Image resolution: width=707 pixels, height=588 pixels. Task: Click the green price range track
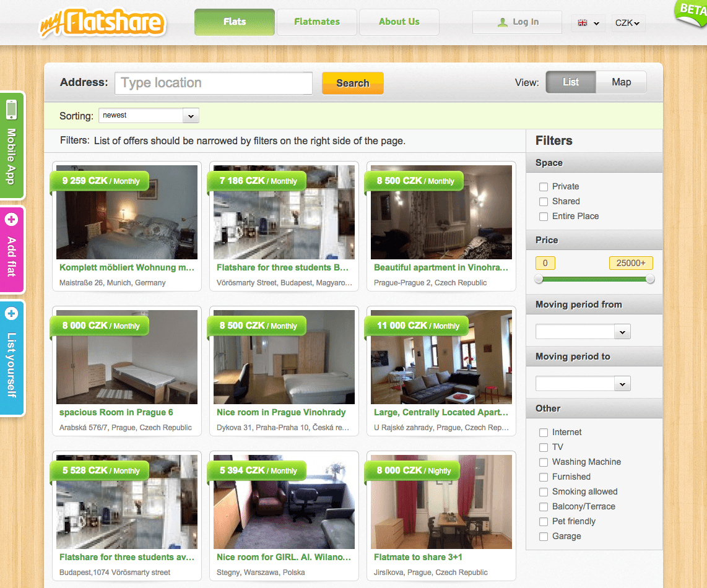(594, 279)
